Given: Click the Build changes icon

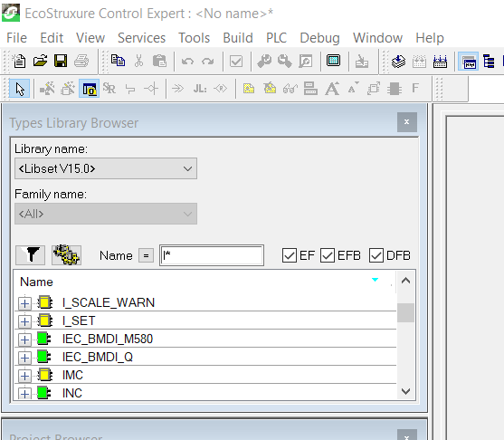Looking at the screenshot, I should coord(284,61).
